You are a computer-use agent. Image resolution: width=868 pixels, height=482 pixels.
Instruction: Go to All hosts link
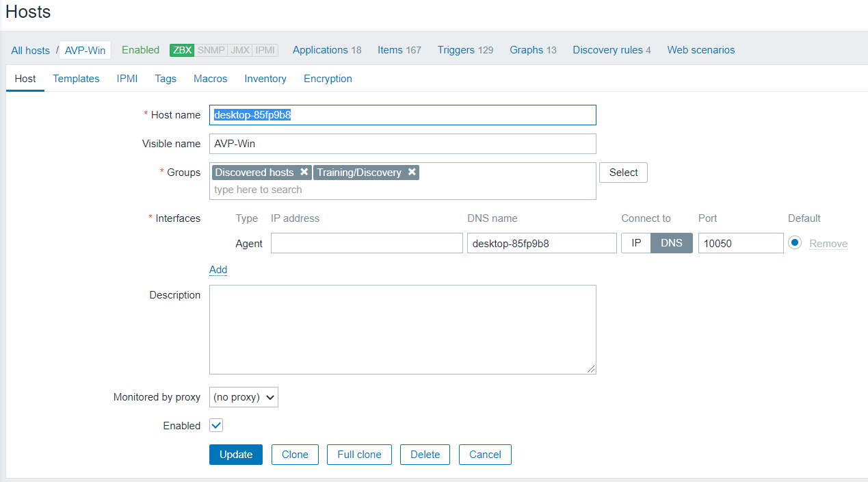(30, 51)
